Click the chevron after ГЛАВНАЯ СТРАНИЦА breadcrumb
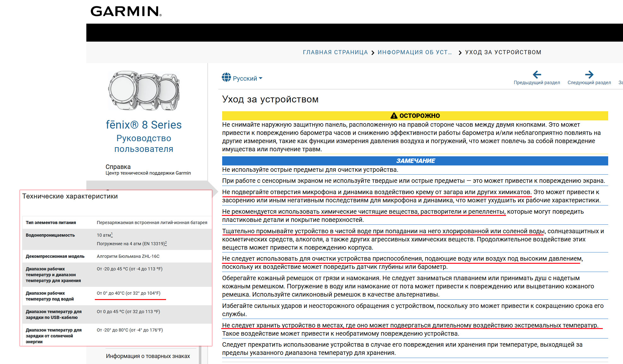The height and width of the screenshot is (364, 623). pyautogui.click(x=373, y=53)
